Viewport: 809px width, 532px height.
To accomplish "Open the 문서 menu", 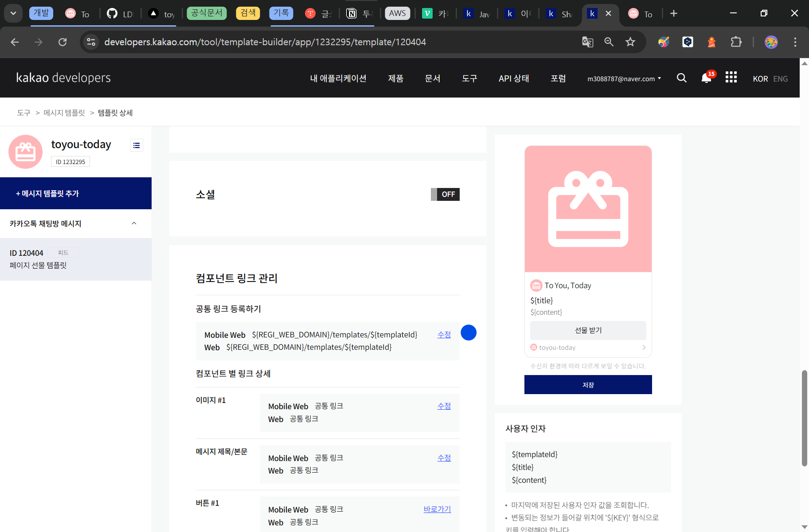I will 433,78.
